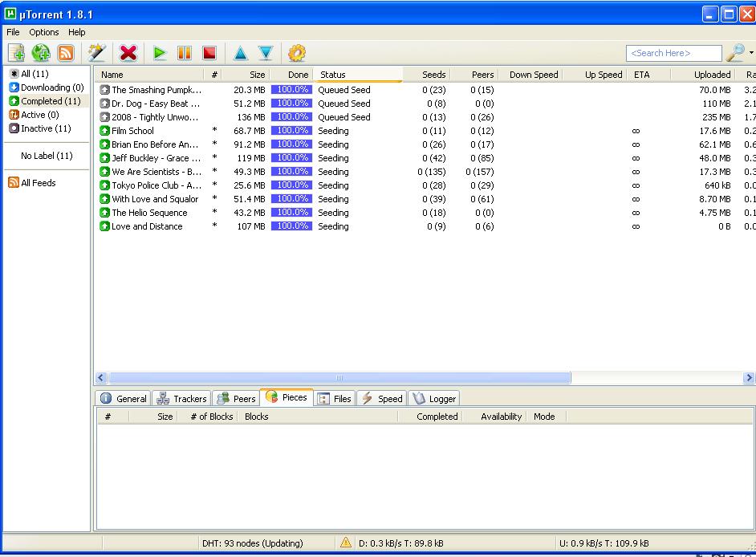Sort by Size column header
Screen dimensions: 756x557
pos(246,75)
